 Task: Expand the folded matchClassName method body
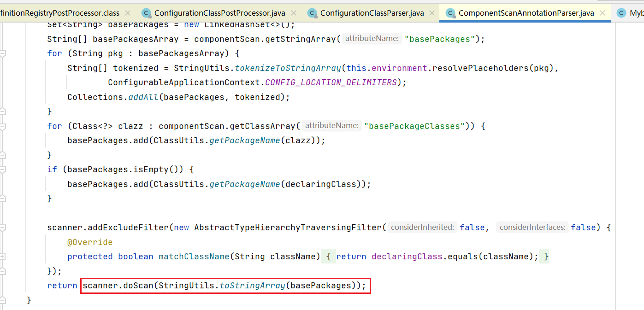(3, 257)
